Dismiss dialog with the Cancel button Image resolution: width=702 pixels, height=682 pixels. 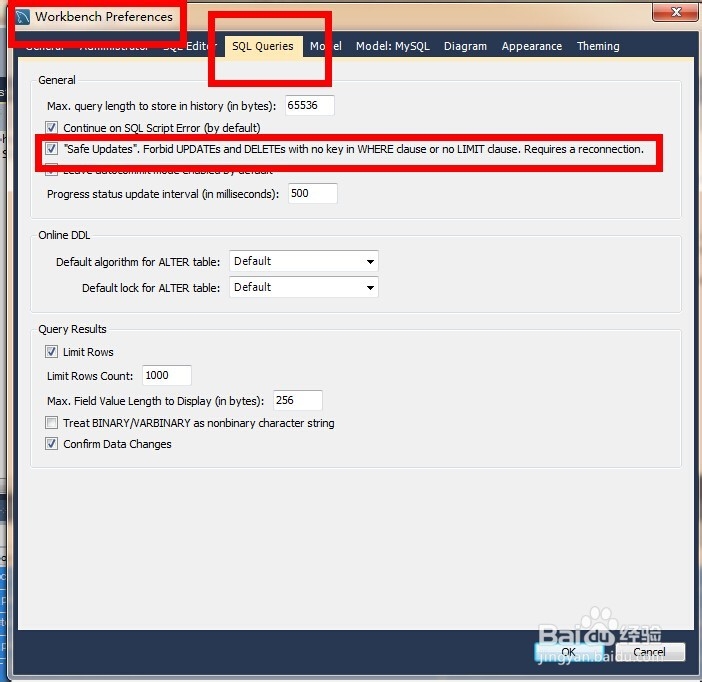coord(650,652)
